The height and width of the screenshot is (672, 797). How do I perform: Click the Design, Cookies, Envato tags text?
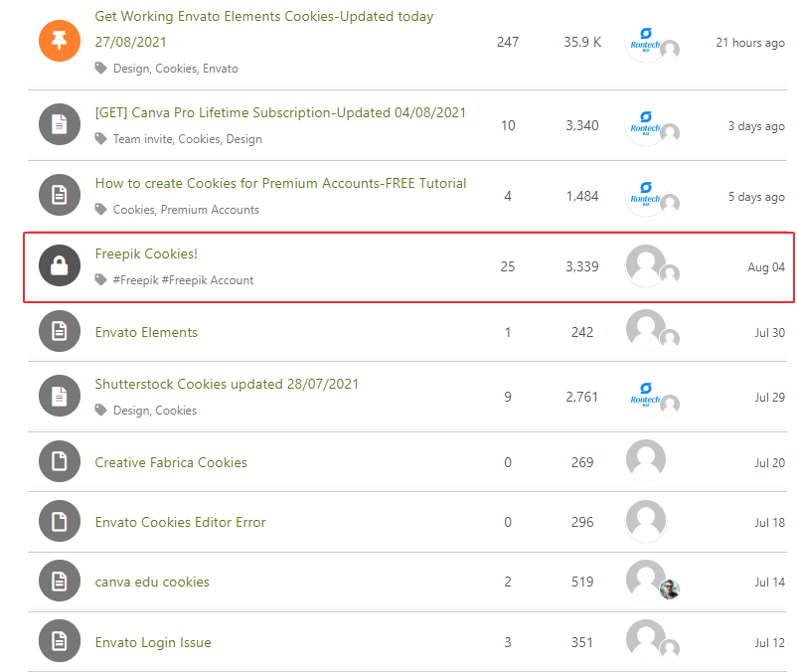tap(175, 69)
